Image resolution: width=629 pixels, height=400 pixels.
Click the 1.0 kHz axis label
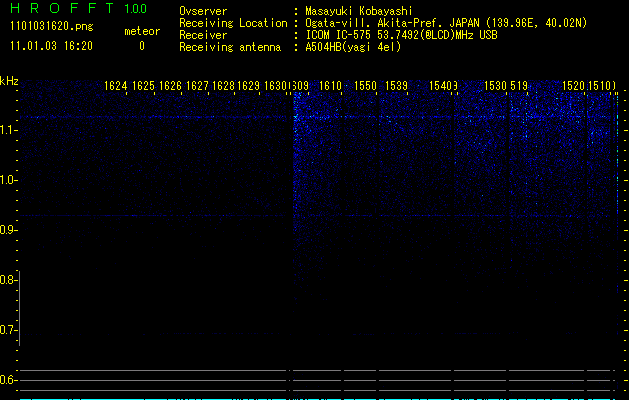(x=8, y=180)
